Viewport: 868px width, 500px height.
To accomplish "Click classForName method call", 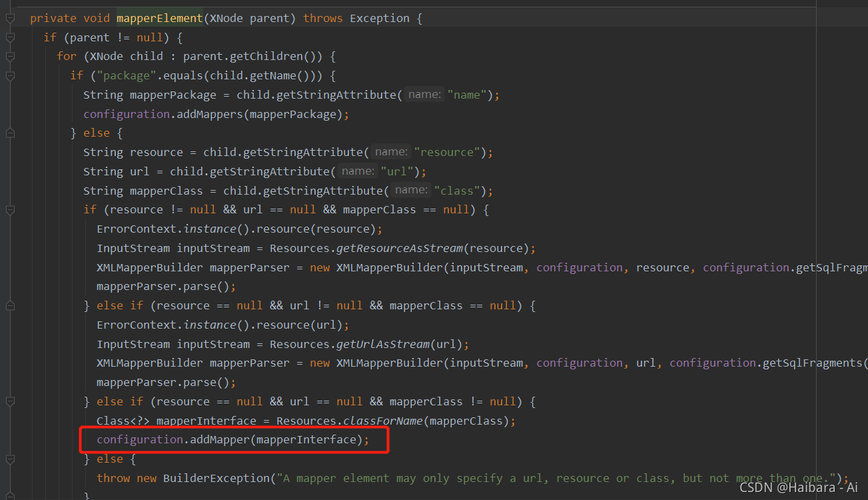I will 382,421.
